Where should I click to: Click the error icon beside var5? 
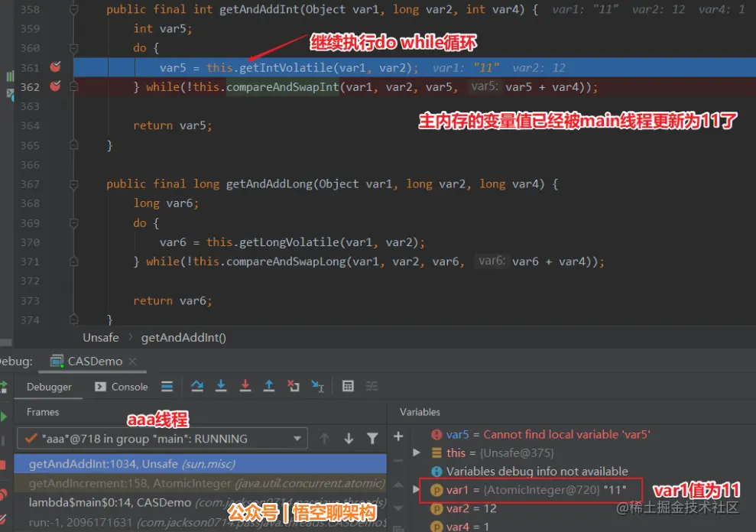point(436,435)
